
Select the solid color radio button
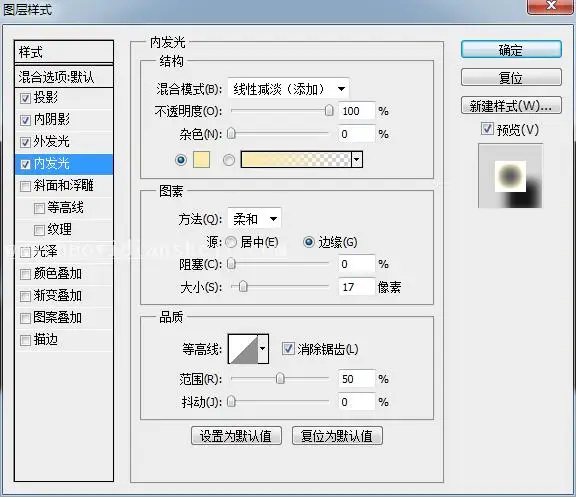(x=181, y=160)
